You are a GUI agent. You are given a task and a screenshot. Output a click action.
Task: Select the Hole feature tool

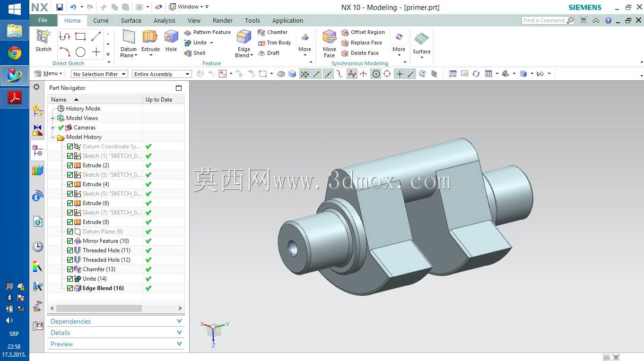click(171, 41)
